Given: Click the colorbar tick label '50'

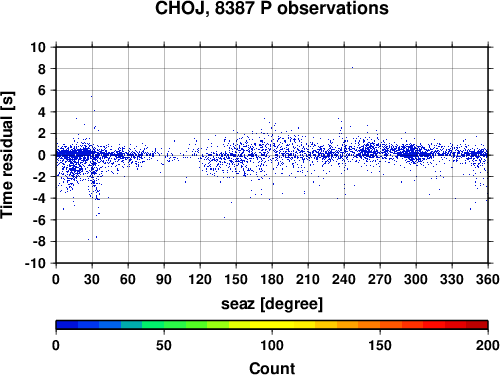Looking at the screenshot, I should coord(164,345).
